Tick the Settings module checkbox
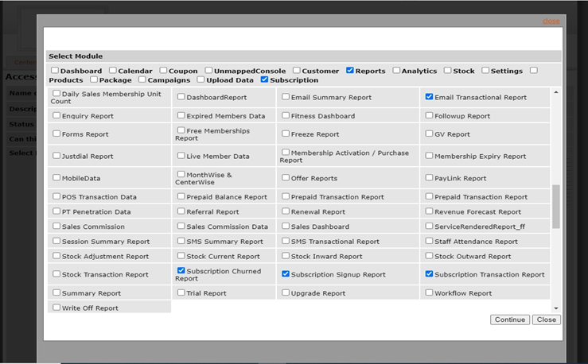588x364 pixels. 485,71
